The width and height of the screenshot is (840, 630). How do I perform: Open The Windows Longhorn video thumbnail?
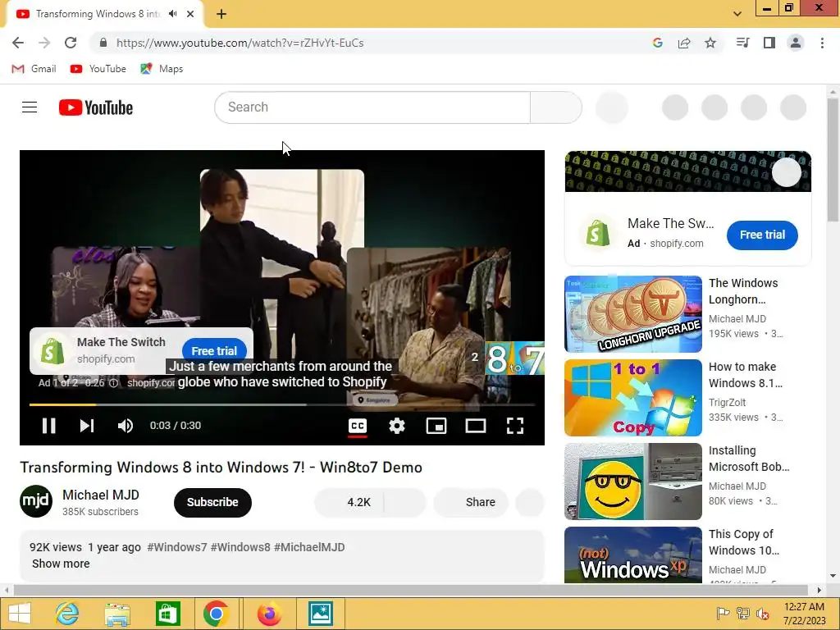pos(633,314)
